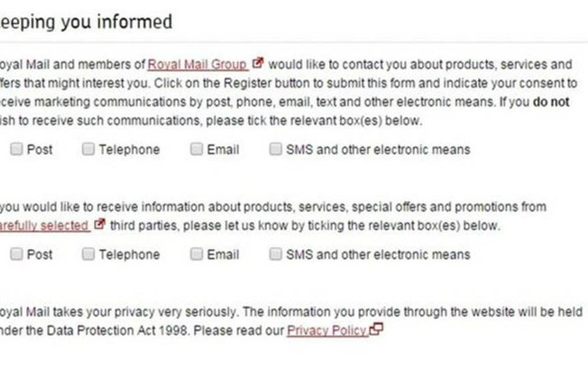Screen dimensions: 588x368
Task: Click external-link icon next to Privacy Policy
Action: click(x=376, y=330)
